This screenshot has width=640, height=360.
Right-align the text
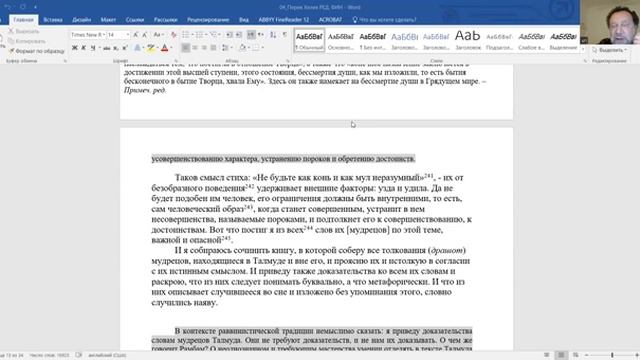click(204, 48)
